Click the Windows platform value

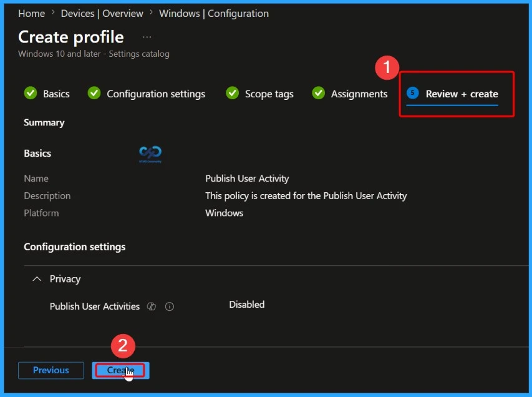(x=225, y=213)
